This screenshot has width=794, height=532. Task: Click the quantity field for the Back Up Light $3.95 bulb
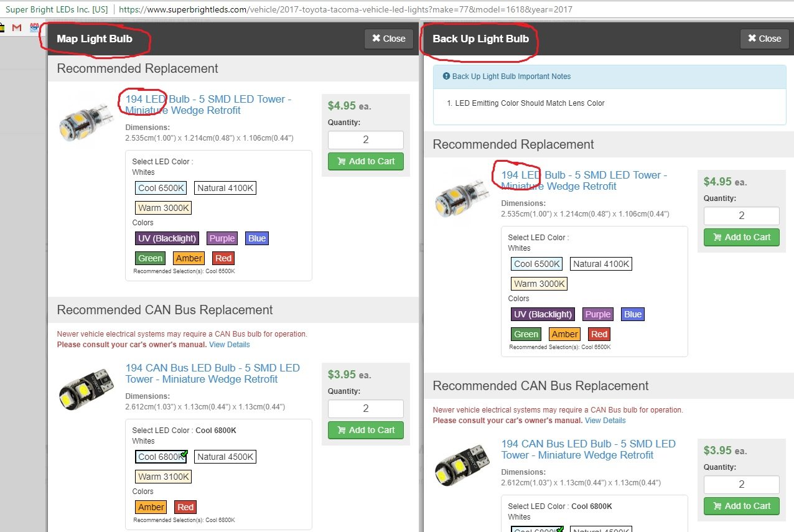point(742,484)
